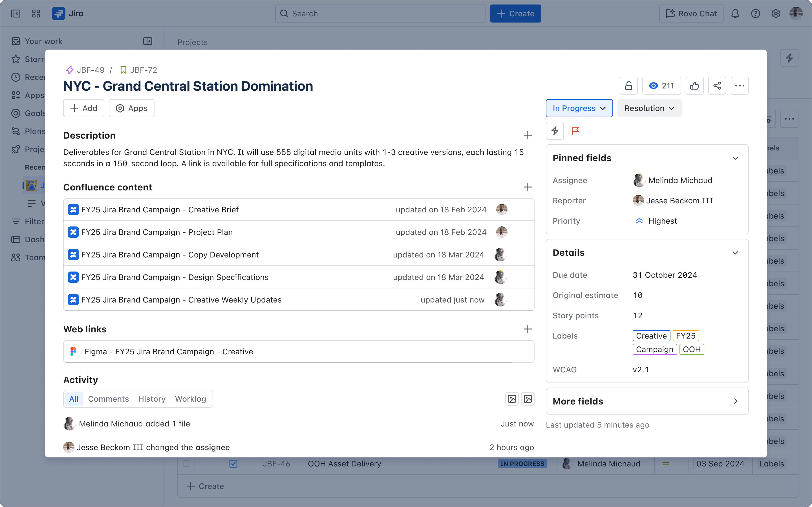Screen dimensions: 812x507
Task: Share the issue via the share icon
Action: tap(717, 86)
